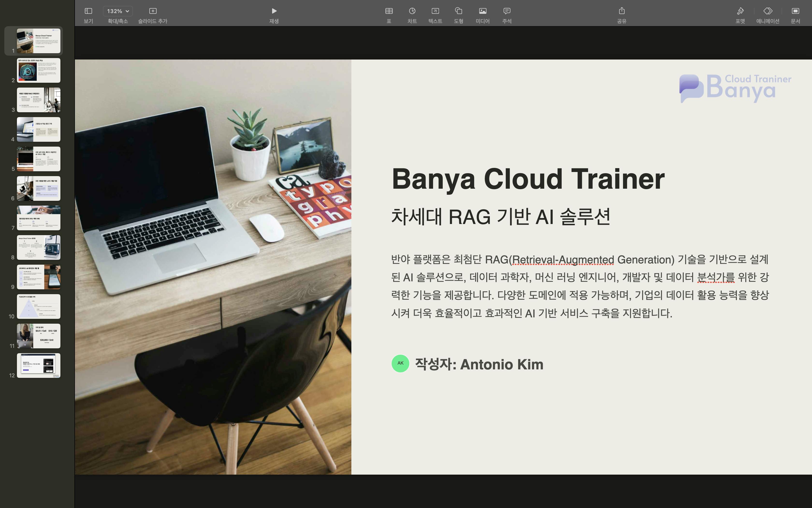Click the underlined word Retrieval-Augmented
The width and height of the screenshot is (812, 508).
tap(563, 260)
